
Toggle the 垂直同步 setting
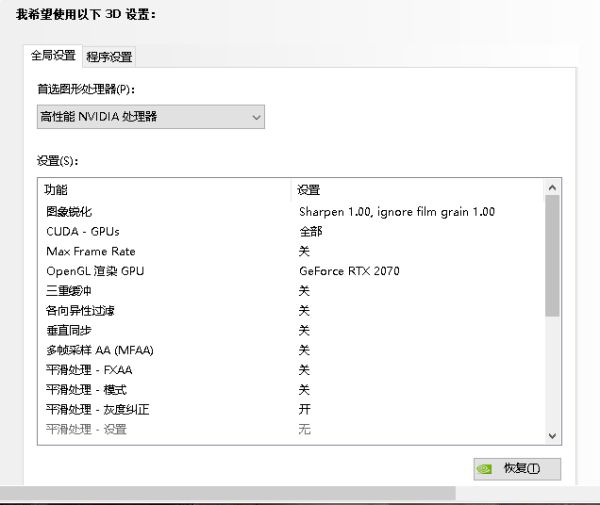pos(304,330)
